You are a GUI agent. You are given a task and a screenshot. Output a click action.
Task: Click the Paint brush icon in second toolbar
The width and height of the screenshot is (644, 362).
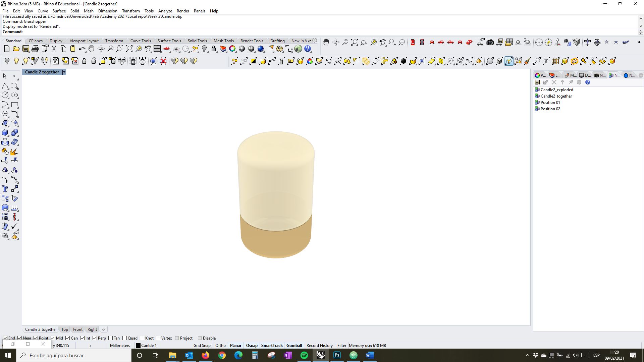[x=528, y=61]
